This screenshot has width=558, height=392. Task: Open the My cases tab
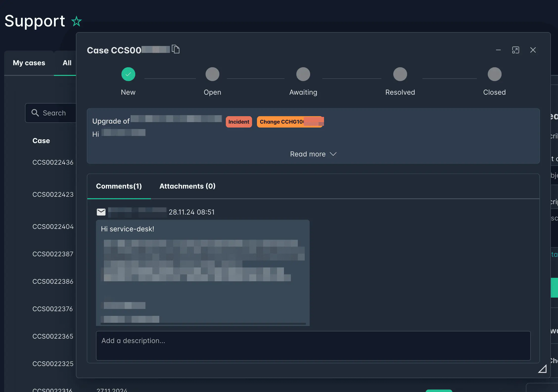point(29,63)
